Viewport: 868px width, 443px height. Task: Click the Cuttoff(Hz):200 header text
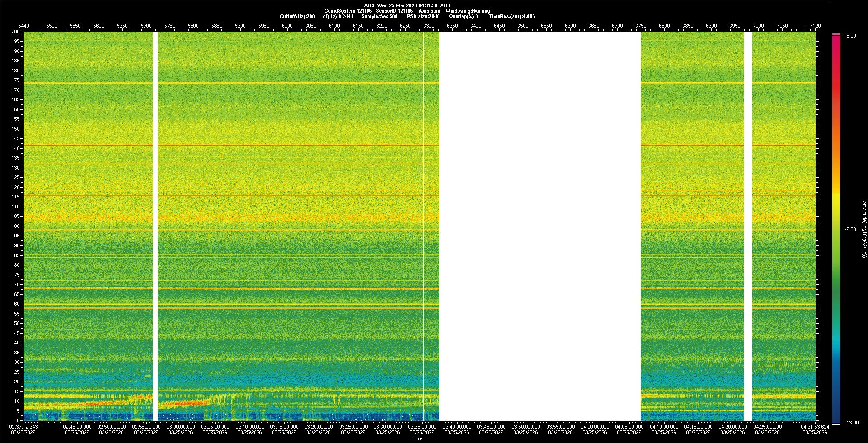click(x=297, y=16)
